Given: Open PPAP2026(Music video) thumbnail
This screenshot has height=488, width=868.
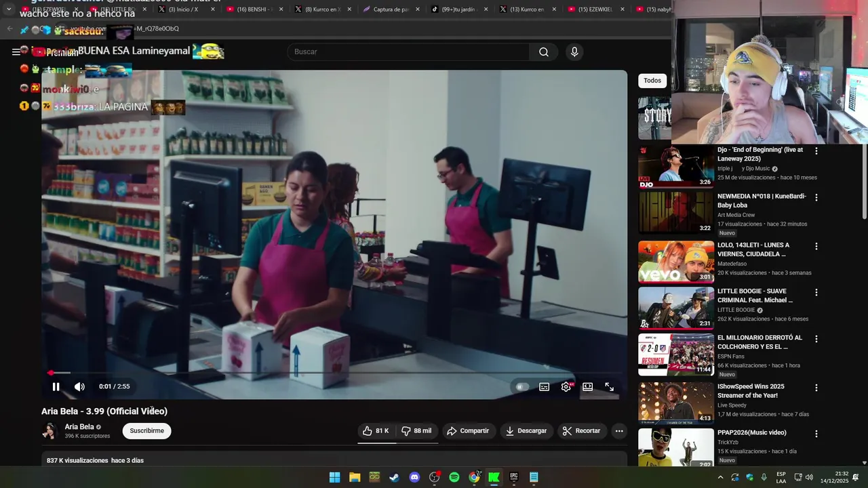Looking at the screenshot, I should (x=676, y=447).
